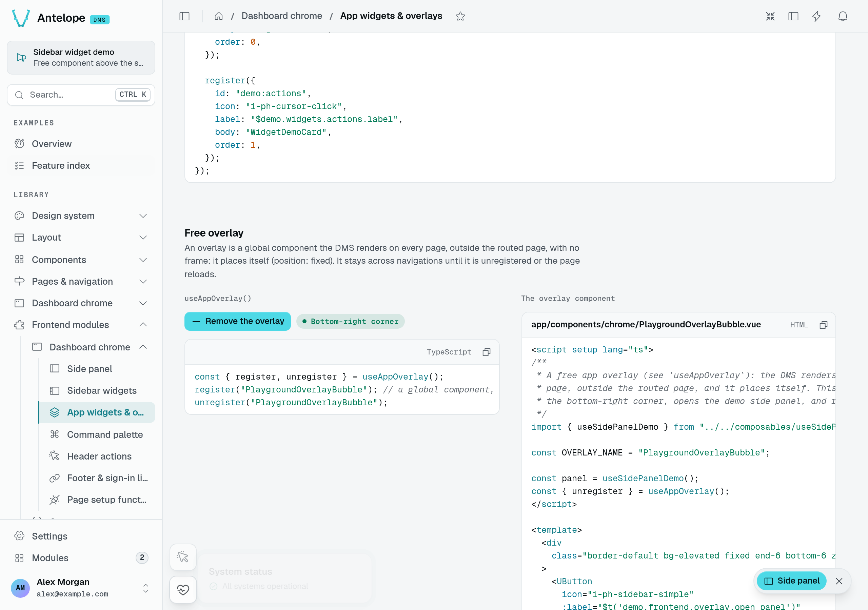Click the Bottom-right corner status badge
868x610 pixels.
tap(351, 321)
